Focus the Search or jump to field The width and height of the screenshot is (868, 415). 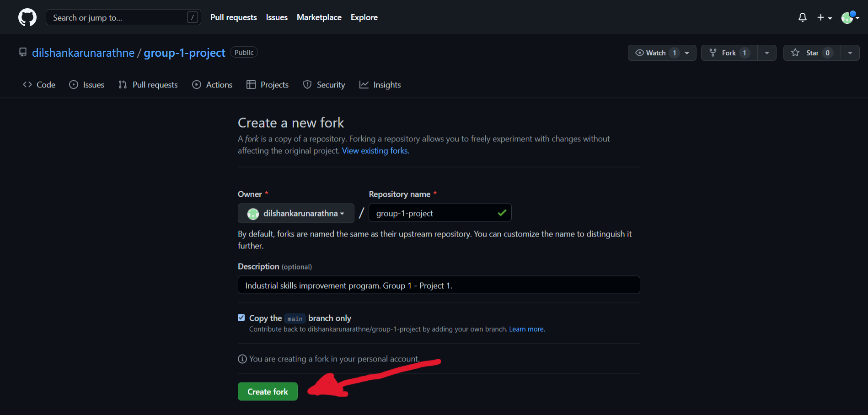pos(123,17)
